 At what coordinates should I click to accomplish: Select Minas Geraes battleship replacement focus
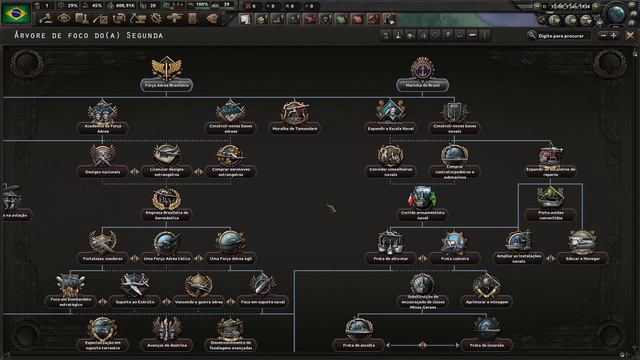click(422, 291)
